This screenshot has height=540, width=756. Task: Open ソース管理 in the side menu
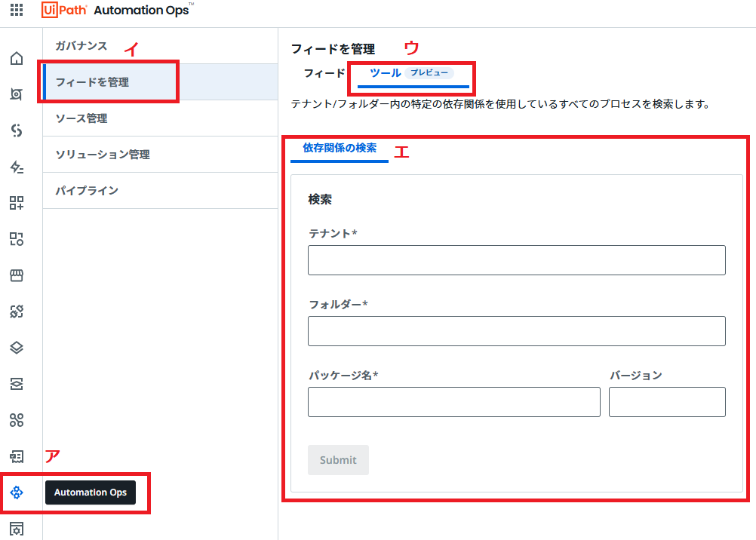[160, 118]
